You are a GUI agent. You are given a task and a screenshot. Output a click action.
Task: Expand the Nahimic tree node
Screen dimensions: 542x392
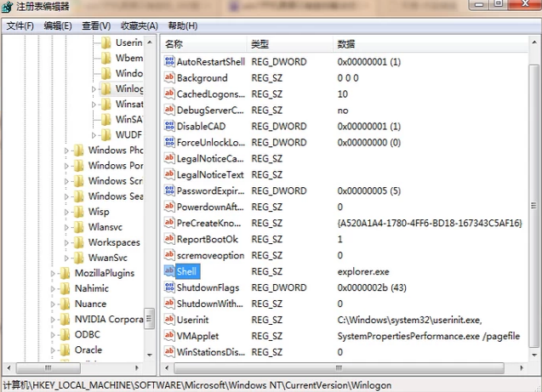coord(54,289)
